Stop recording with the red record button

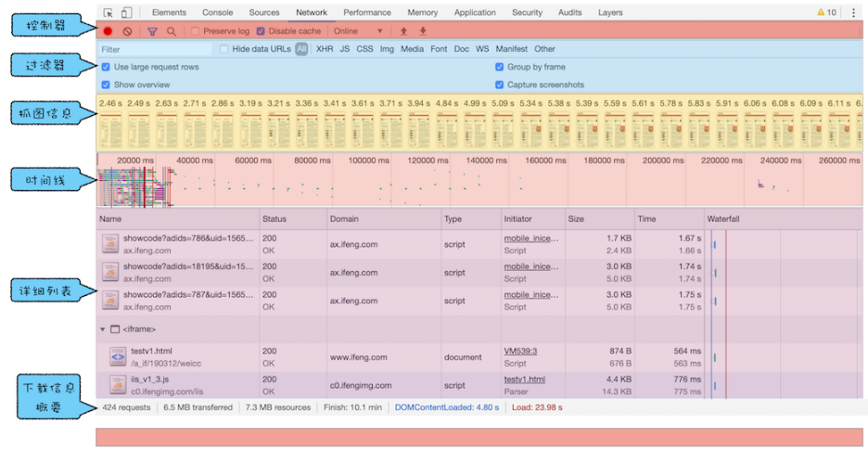pyautogui.click(x=108, y=32)
